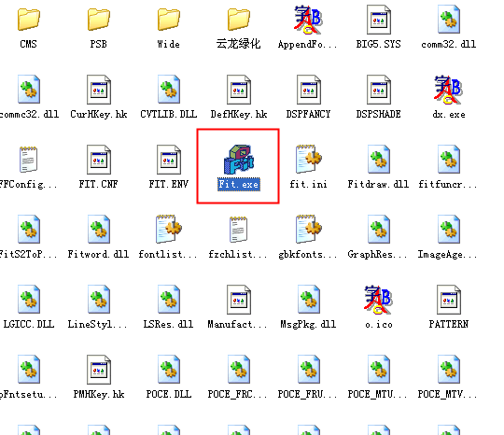Viewport: 504px width, 435px height.
Task: Select the POCE_MTU... file
Action: point(379,370)
